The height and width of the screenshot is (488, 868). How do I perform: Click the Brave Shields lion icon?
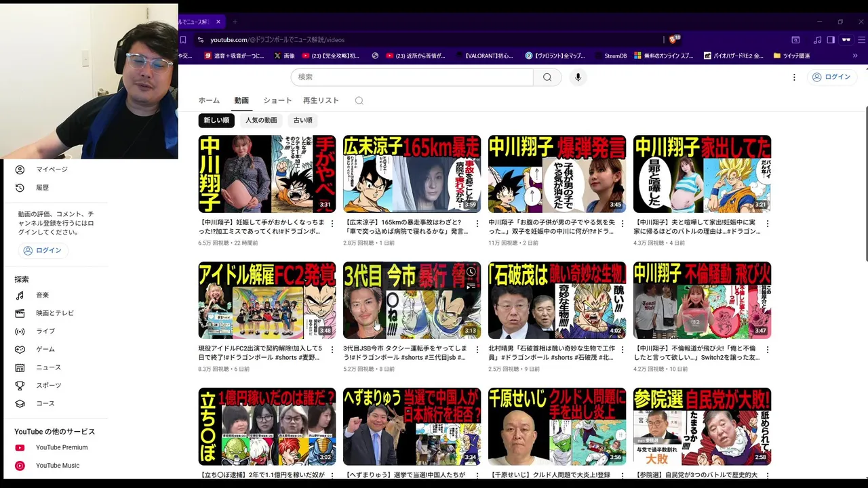(x=674, y=40)
